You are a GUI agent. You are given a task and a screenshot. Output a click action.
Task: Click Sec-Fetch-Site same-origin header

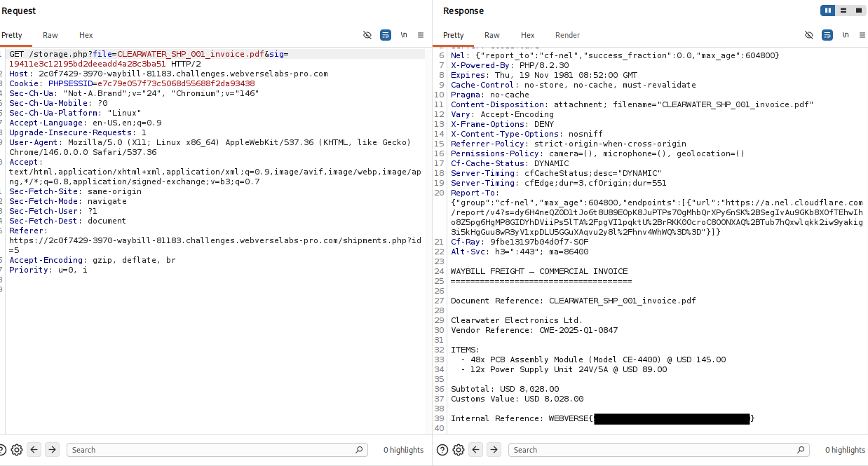click(75, 191)
